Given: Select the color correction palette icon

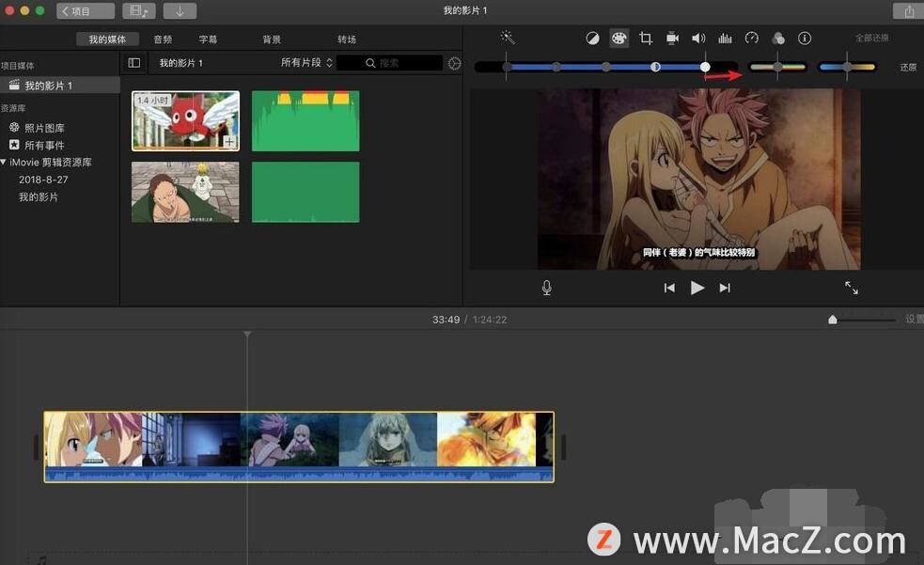Looking at the screenshot, I should pos(619,39).
